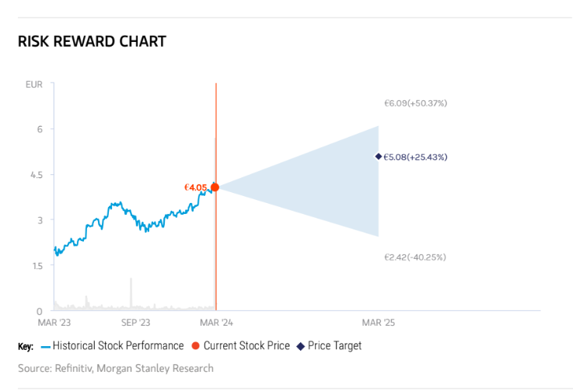Click the orange current stock price dot

pos(215,187)
